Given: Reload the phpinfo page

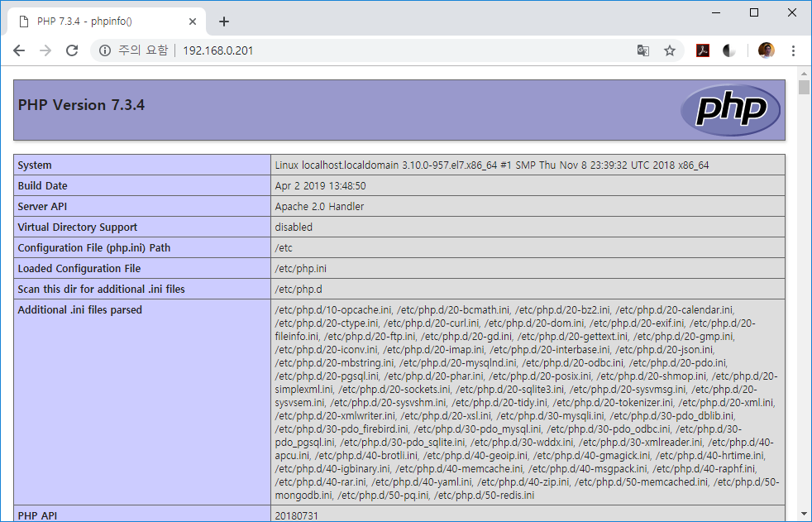Looking at the screenshot, I should click(72, 50).
